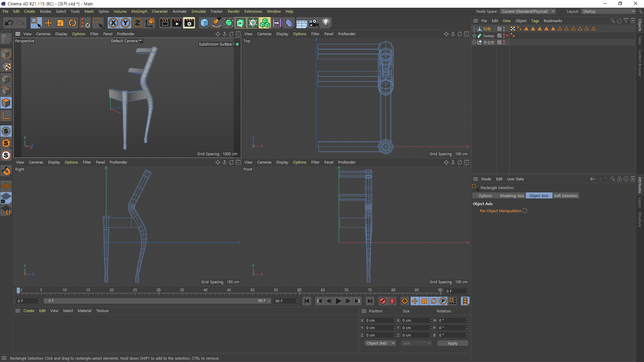
Task: Add a Camera object from toolbar
Action: [x=314, y=23]
